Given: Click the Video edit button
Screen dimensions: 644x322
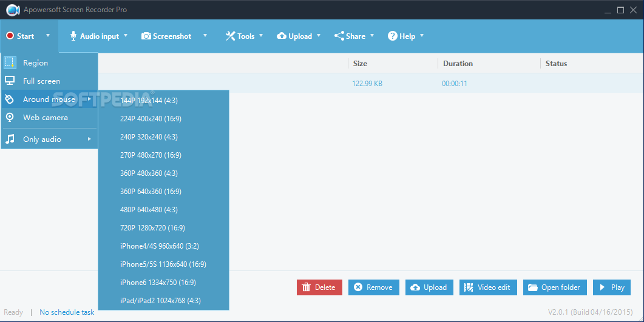Looking at the screenshot, I should (488, 287).
